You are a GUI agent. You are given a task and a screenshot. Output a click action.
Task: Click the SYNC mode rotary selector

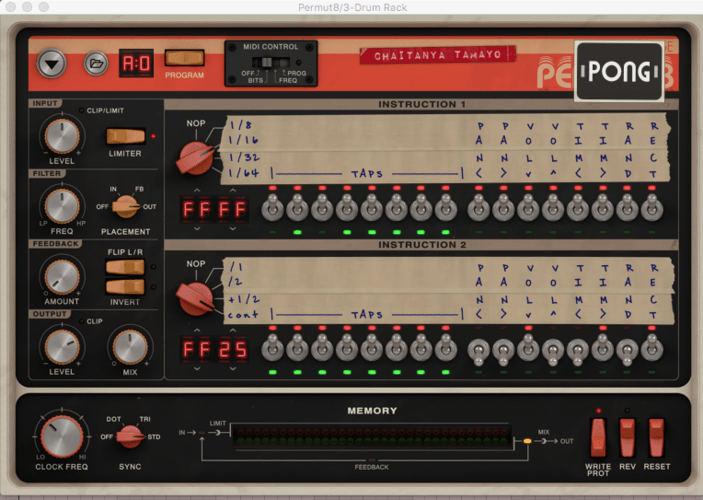[x=130, y=437]
